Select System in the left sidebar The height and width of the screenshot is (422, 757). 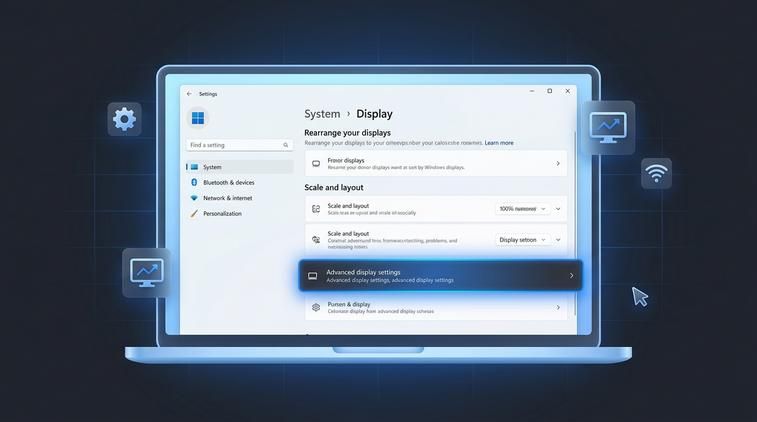(212, 167)
